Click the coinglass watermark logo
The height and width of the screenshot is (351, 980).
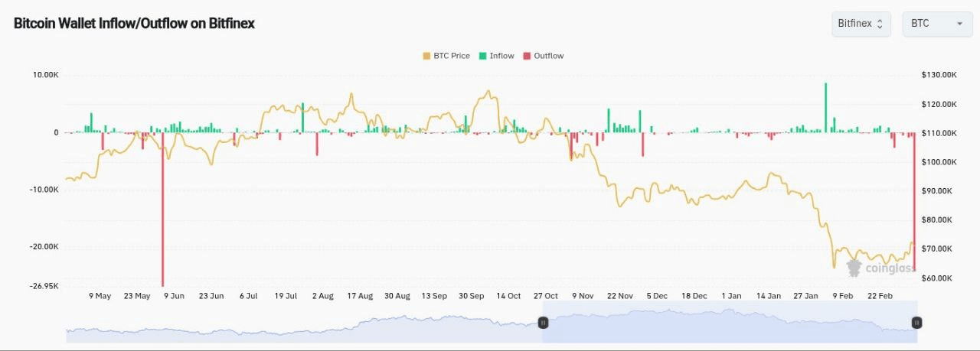click(880, 268)
